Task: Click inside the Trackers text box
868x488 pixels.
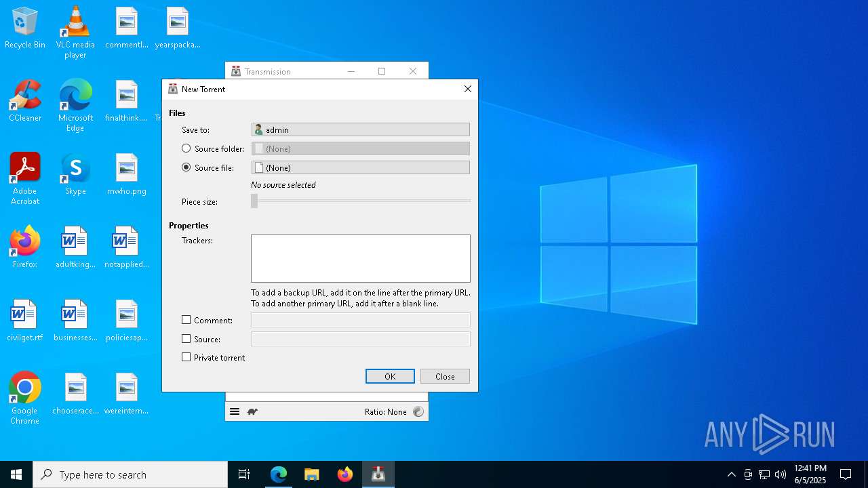Action: point(360,258)
